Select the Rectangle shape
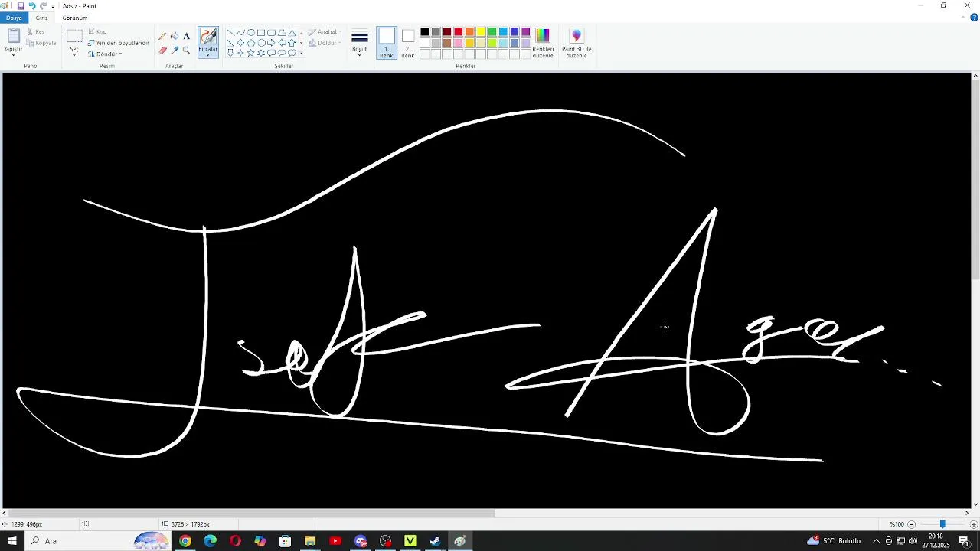The width and height of the screenshot is (980, 551). [x=261, y=32]
